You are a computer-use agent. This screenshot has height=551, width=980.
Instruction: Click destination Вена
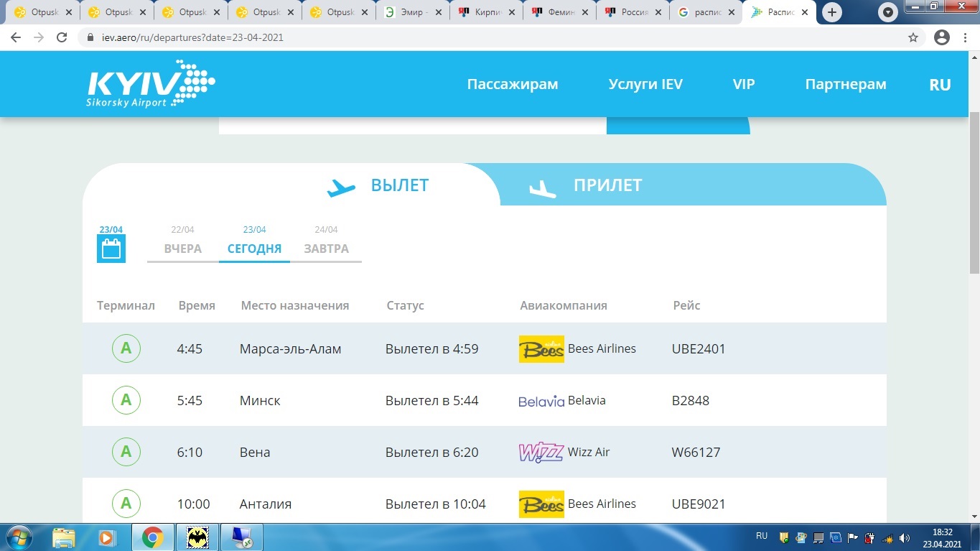click(255, 453)
